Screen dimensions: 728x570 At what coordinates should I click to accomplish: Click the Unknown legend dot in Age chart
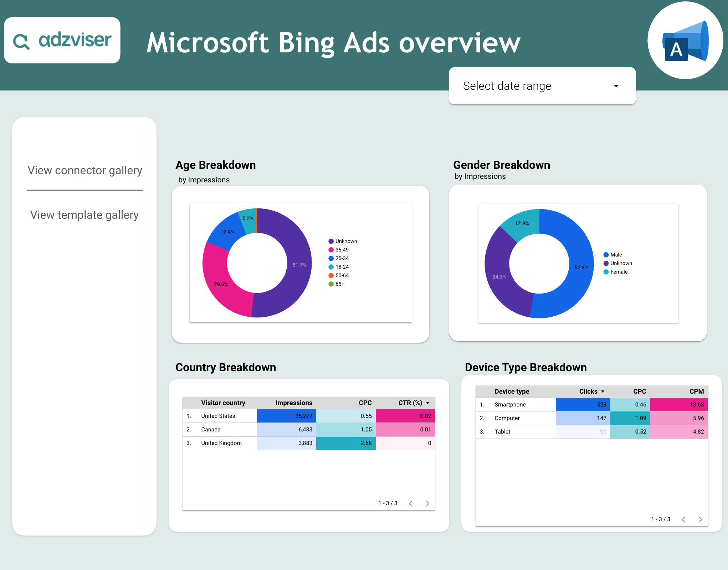tap(331, 241)
